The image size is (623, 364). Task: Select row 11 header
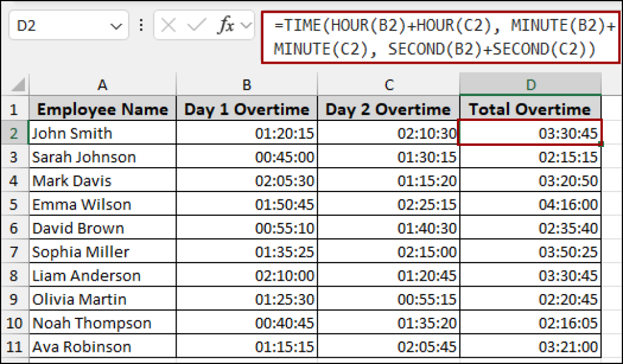coord(14,347)
